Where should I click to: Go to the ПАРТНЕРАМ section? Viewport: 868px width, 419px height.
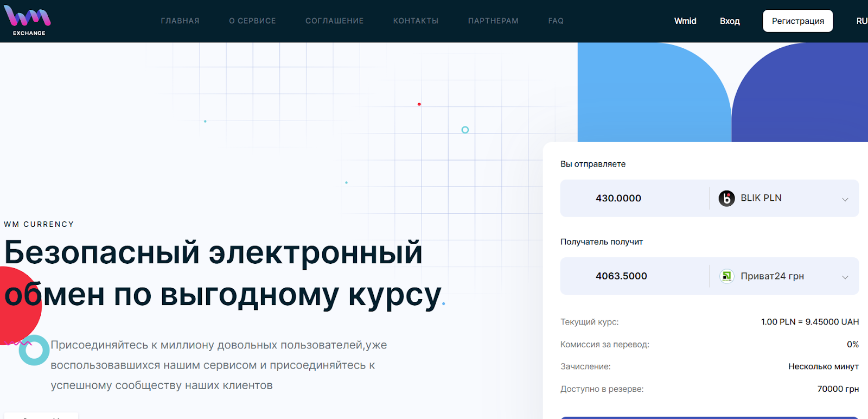click(493, 21)
